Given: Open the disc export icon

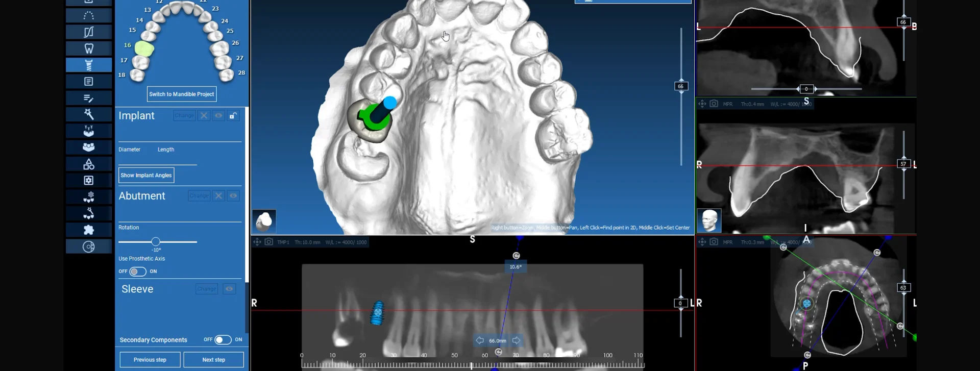Looking at the screenshot, I should [x=89, y=246].
